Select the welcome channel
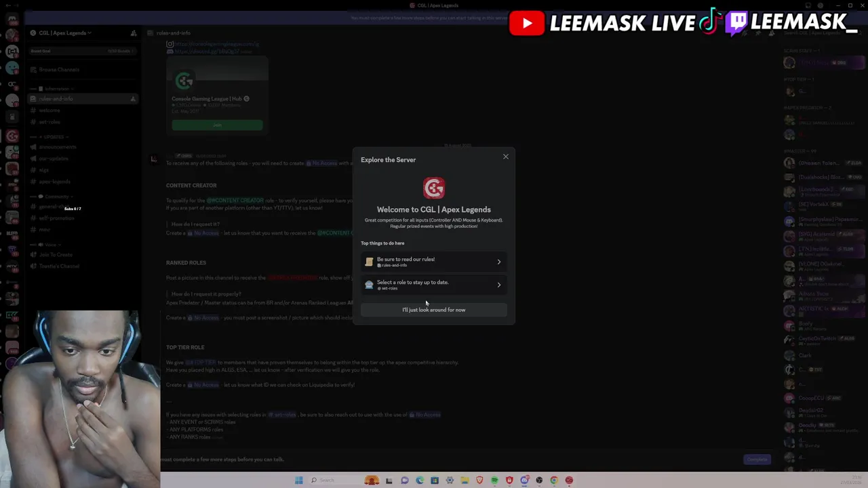The width and height of the screenshot is (868, 488). point(50,110)
